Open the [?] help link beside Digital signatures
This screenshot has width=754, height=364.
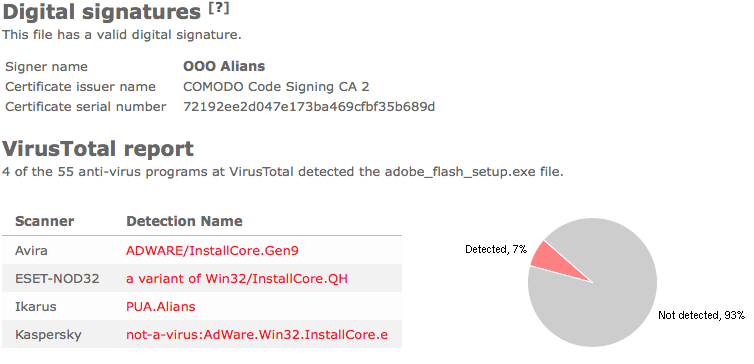coord(219,9)
